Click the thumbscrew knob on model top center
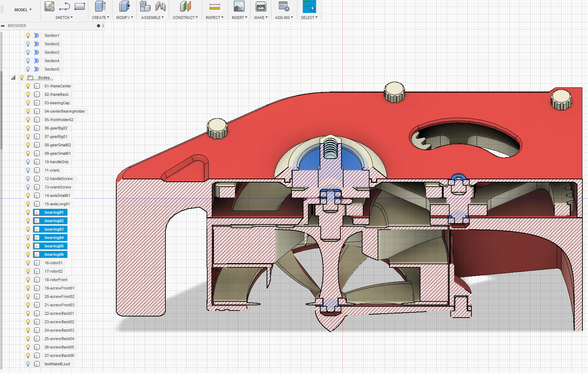The width and height of the screenshot is (588, 373). pos(394,92)
